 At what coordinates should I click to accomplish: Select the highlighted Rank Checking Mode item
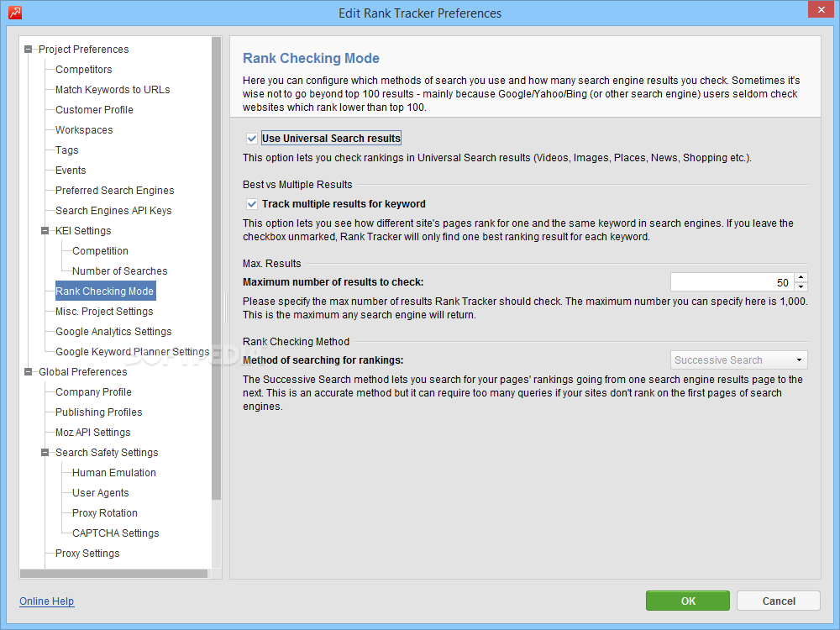[105, 291]
